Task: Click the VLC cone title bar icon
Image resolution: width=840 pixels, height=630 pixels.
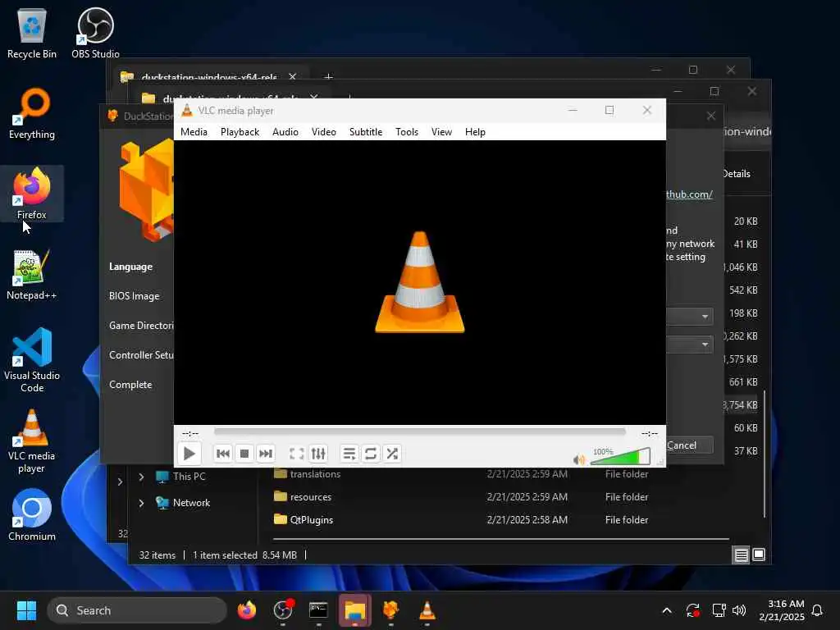Action: 186,111
